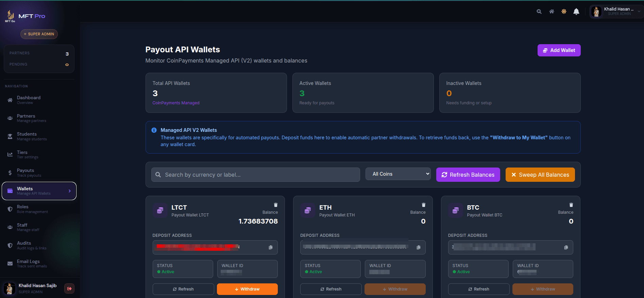Toggle theme with the sun icon
This screenshot has height=298, width=644.
pyautogui.click(x=564, y=12)
